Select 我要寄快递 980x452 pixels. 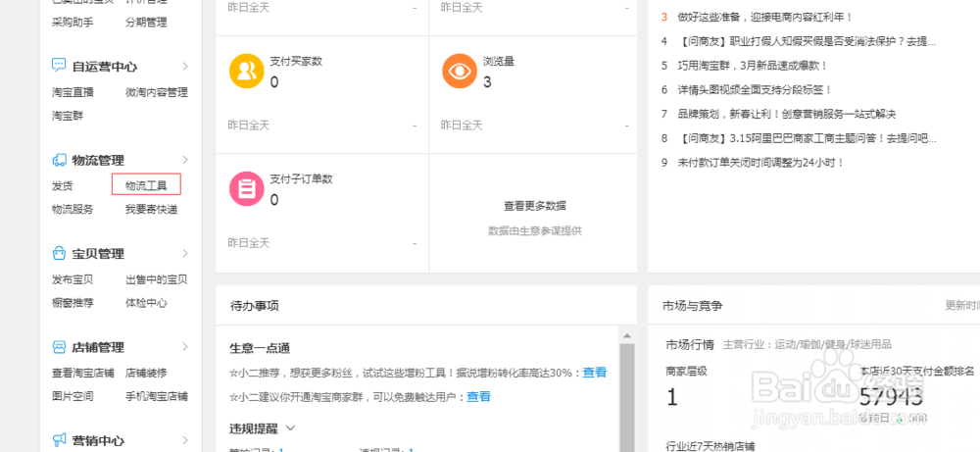[x=151, y=210]
